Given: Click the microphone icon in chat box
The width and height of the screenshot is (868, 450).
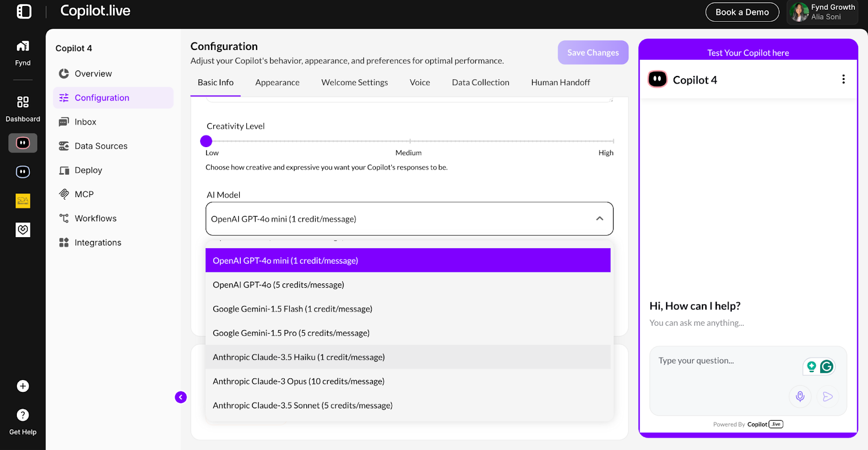Looking at the screenshot, I should [800, 396].
